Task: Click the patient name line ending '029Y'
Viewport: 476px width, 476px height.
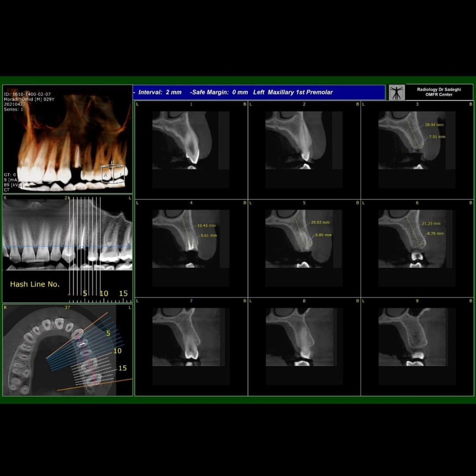Action: (29, 99)
